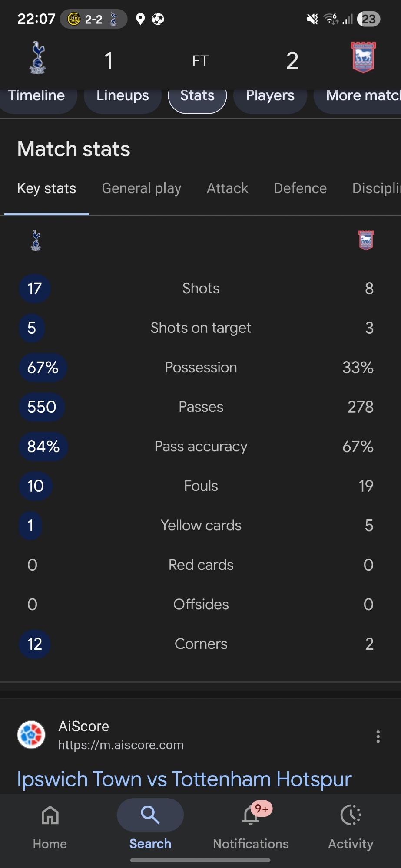Open the Players chip
401x868 pixels.
pos(270,96)
